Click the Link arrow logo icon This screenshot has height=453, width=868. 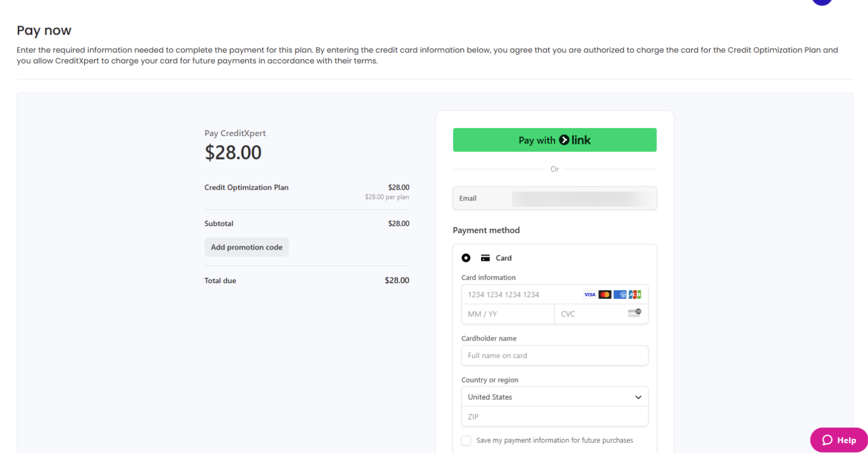[x=564, y=140]
